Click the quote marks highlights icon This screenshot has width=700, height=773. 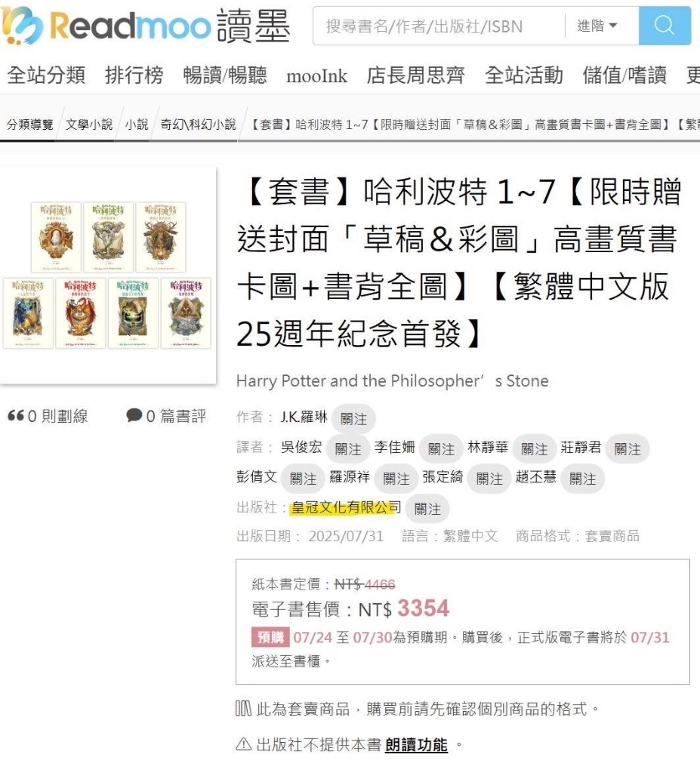tap(16, 416)
